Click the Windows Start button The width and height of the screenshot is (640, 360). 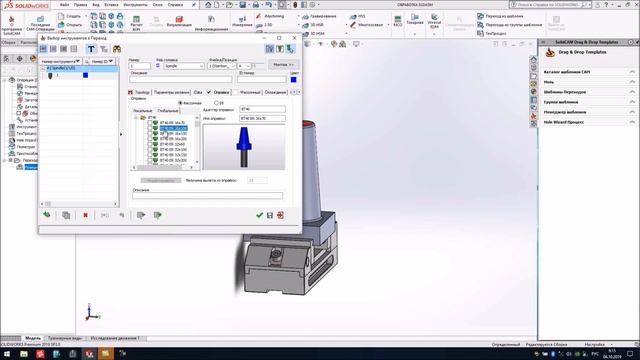7,353
